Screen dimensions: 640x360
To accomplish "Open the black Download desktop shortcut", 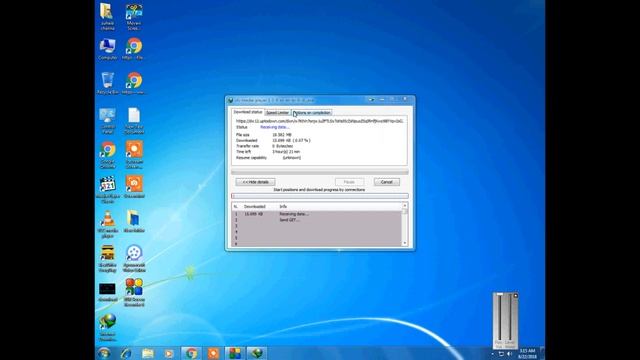I will click(x=107, y=292).
